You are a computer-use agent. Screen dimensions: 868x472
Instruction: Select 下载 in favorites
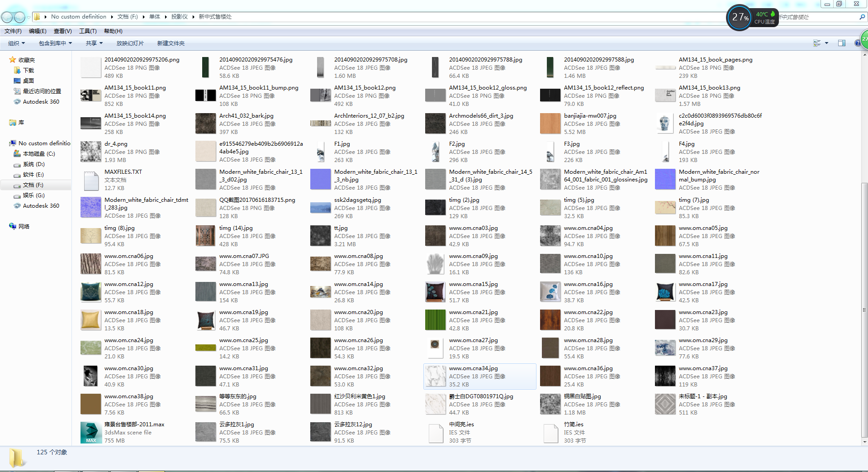[x=28, y=71]
